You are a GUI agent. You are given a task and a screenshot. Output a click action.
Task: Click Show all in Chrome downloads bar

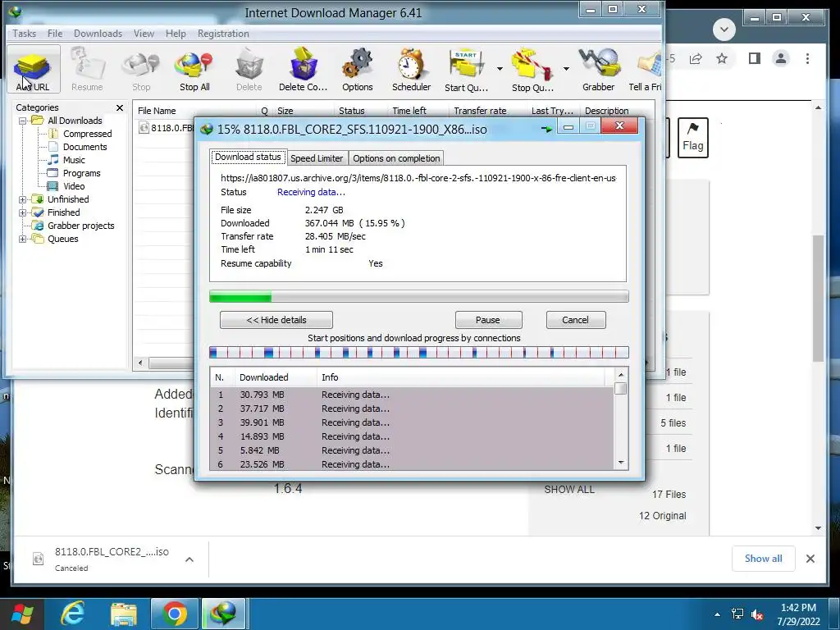[x=764, y=558]
